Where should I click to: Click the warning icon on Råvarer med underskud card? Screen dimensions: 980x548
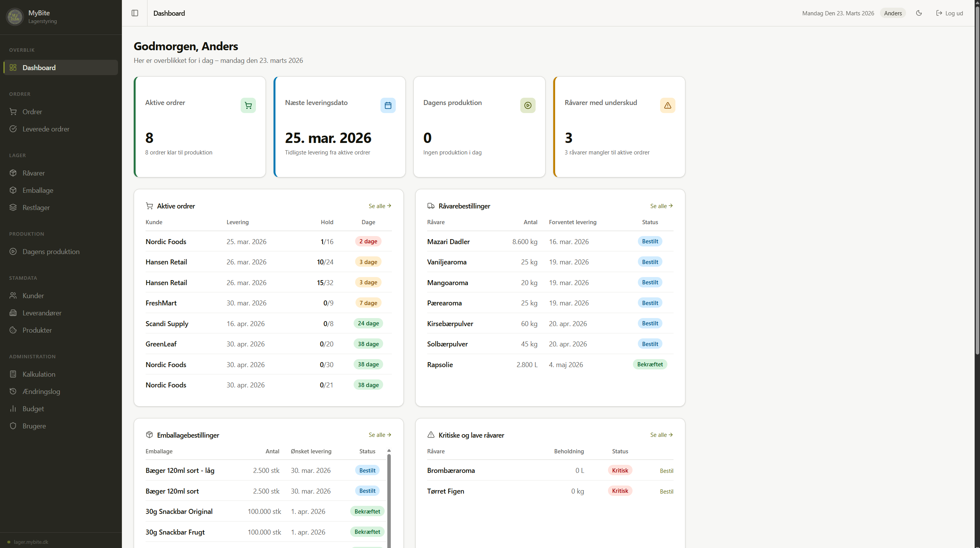667,105
